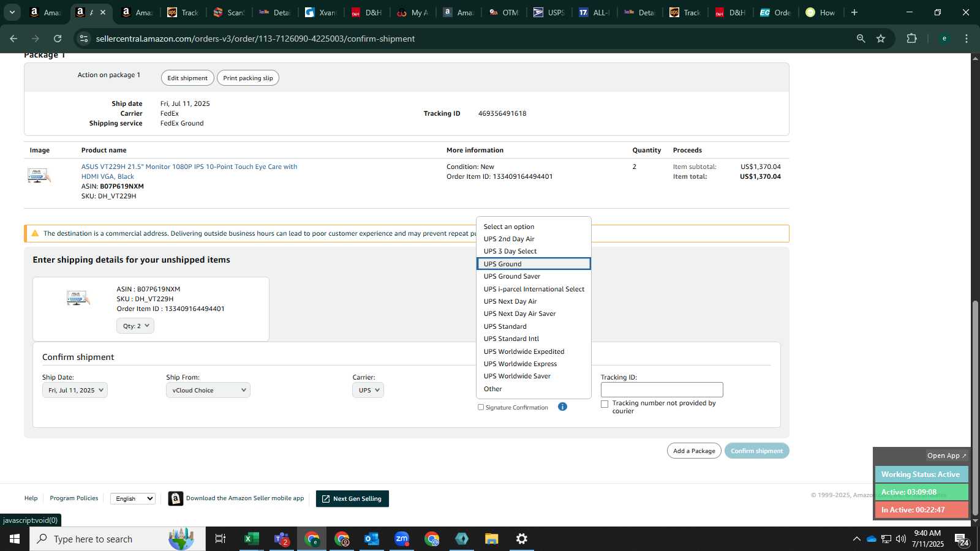This screenshot has height=551, width=980.
Task: Open the English language selector
Action: (133, 498)
